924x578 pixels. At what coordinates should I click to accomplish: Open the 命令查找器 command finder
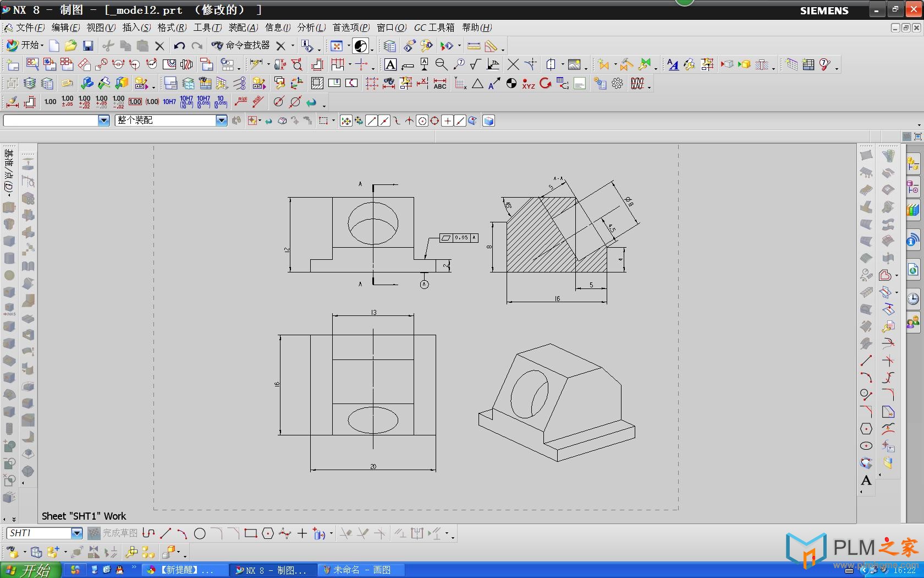pyautogui.click(x=241, y=46)
